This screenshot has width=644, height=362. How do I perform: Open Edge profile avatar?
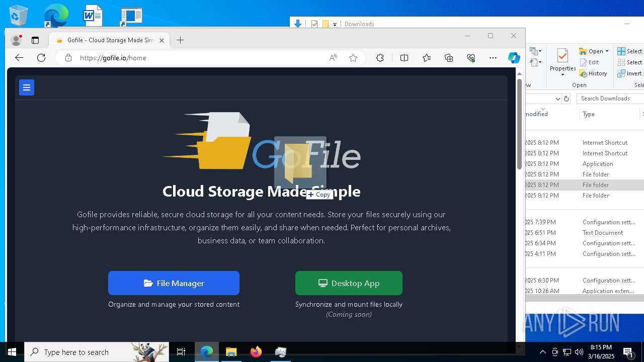tap(16, 40)
